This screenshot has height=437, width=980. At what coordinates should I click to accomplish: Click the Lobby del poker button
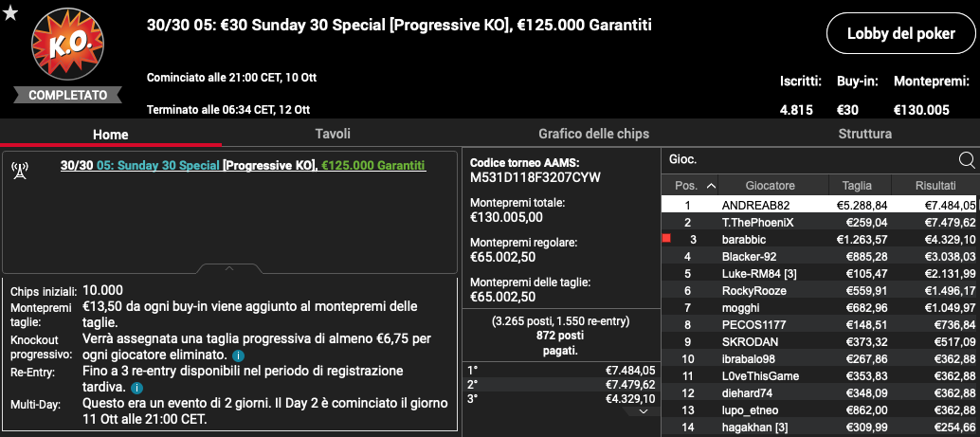point(900,34)
